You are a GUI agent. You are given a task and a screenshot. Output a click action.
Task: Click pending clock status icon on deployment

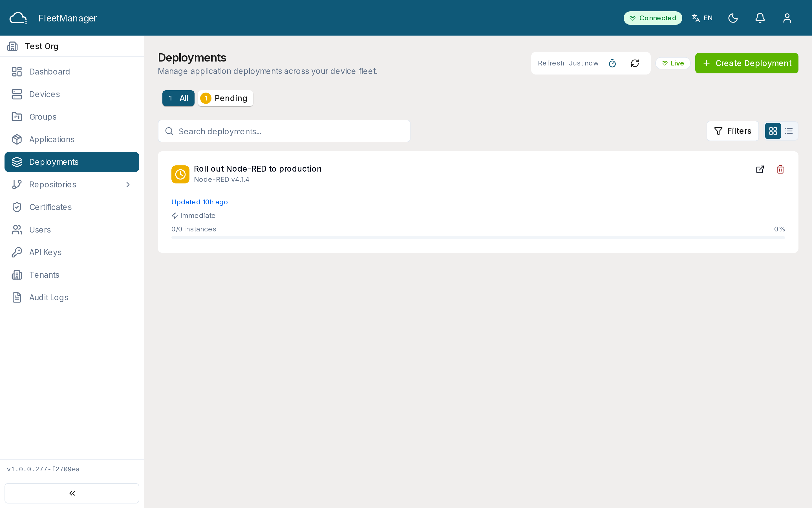click(180, 174)
